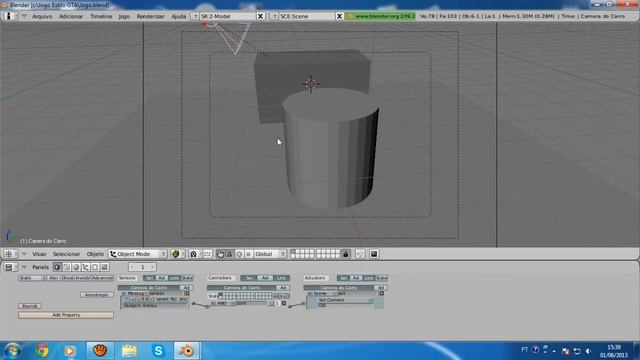The height and width of the screenshot is (360, 640).
Task: Open the Adicionar menu
Action: [x=71, y=16]
